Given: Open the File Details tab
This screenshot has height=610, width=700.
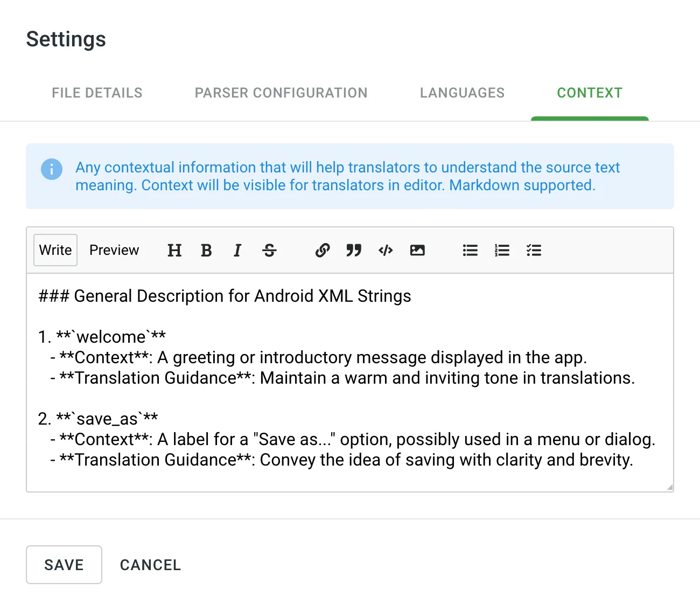Looking at the screenshot, I should pyautogui.click(x=97, y=93).
